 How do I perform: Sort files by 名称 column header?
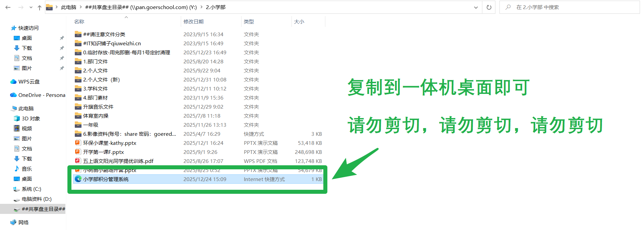coord(79,21)
